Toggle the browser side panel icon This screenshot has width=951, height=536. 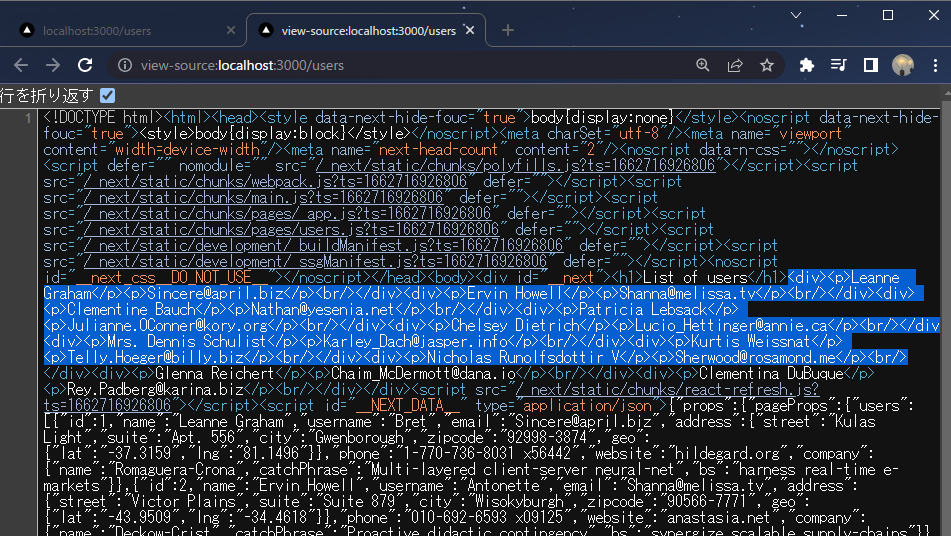[871, 65]
